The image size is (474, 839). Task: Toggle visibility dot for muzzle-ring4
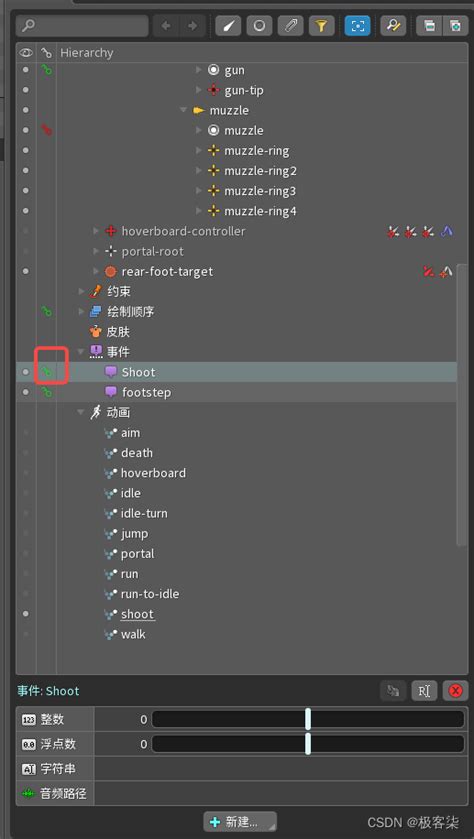[25, 211]
